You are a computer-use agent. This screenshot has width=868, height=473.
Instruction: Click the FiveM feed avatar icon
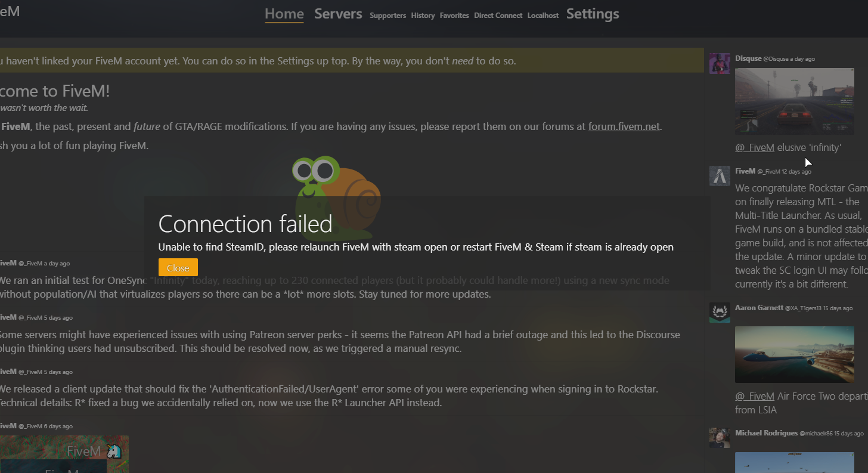720,176
